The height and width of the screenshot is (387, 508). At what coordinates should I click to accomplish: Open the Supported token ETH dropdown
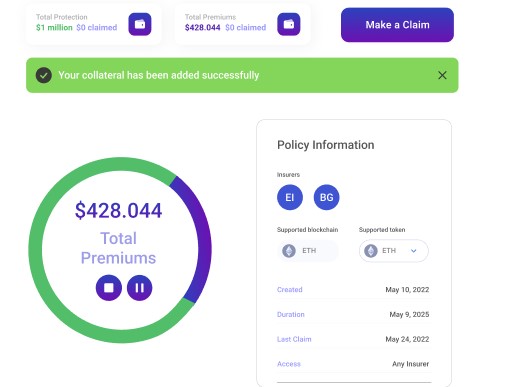pyautogui.click(x=394, y=251)
